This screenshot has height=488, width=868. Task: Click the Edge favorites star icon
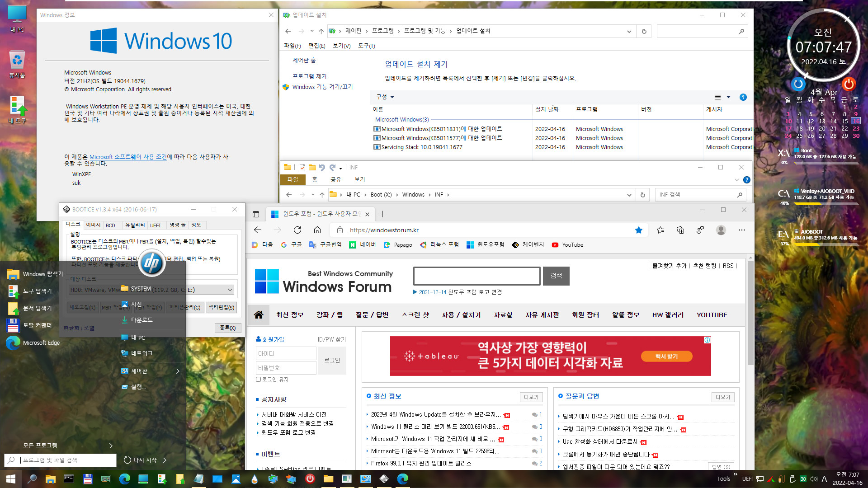638,230
